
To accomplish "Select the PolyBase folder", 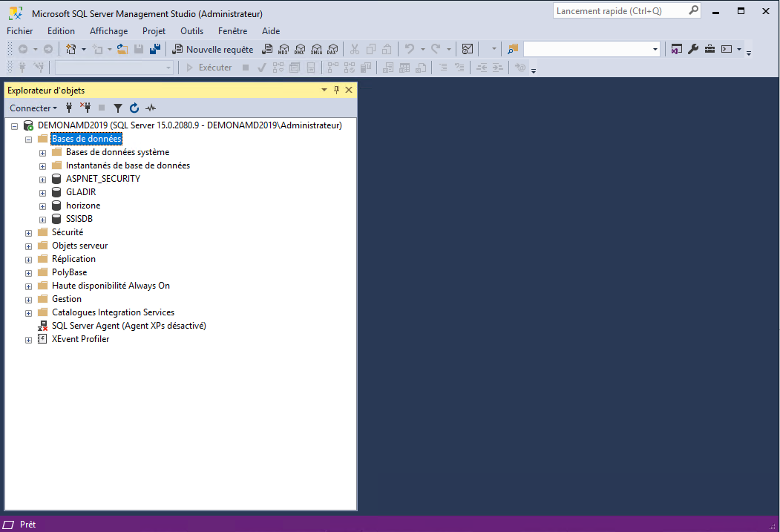I will coord(69,272).
